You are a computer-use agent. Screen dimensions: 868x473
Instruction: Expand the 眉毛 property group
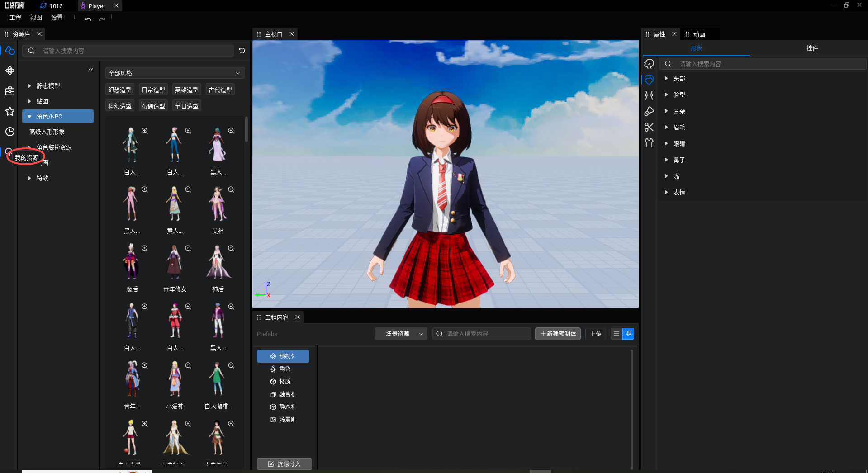pos(666,127)
